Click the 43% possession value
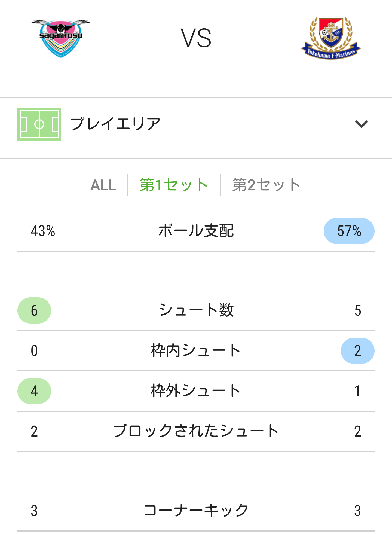Viewport: 392px width, 534px height. coord(43,231)
